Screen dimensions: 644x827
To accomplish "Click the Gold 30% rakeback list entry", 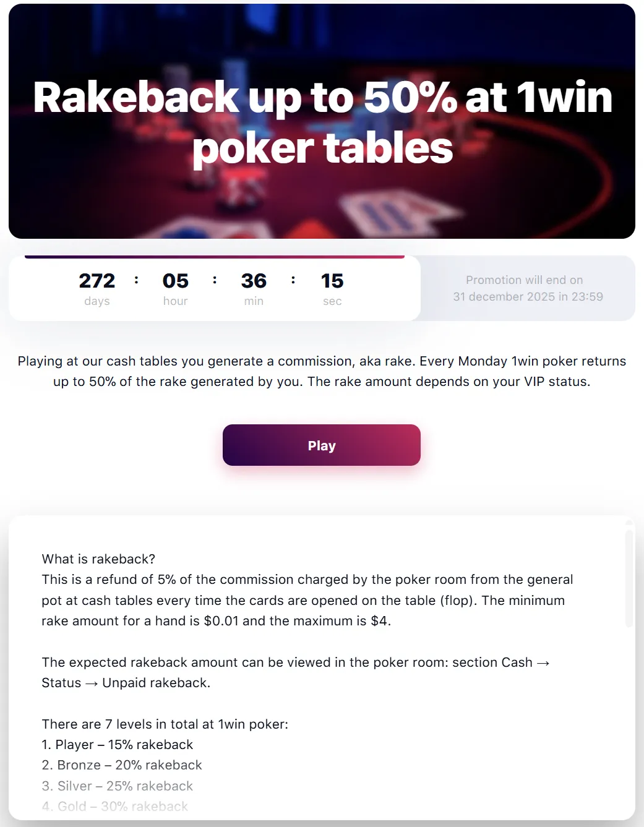I will 114,806.
